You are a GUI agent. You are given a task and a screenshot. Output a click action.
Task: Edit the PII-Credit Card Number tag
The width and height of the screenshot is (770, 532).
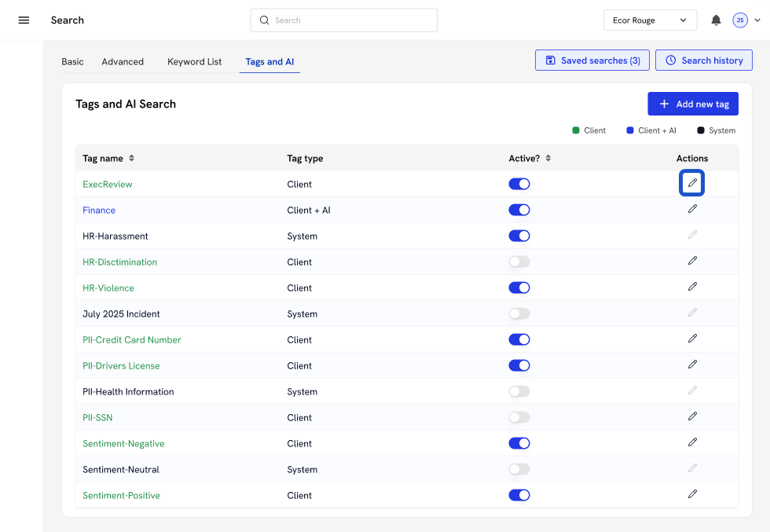coord(692,339)
